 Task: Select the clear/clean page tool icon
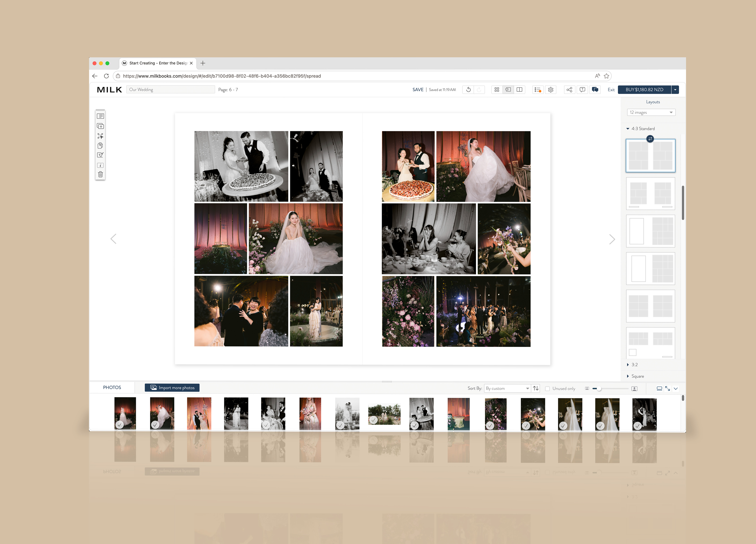coord(100,155)
